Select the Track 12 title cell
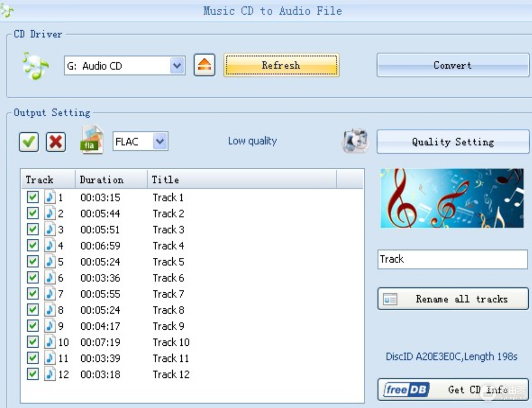Viewport: 532px width, 408px height. coord(171,374)
